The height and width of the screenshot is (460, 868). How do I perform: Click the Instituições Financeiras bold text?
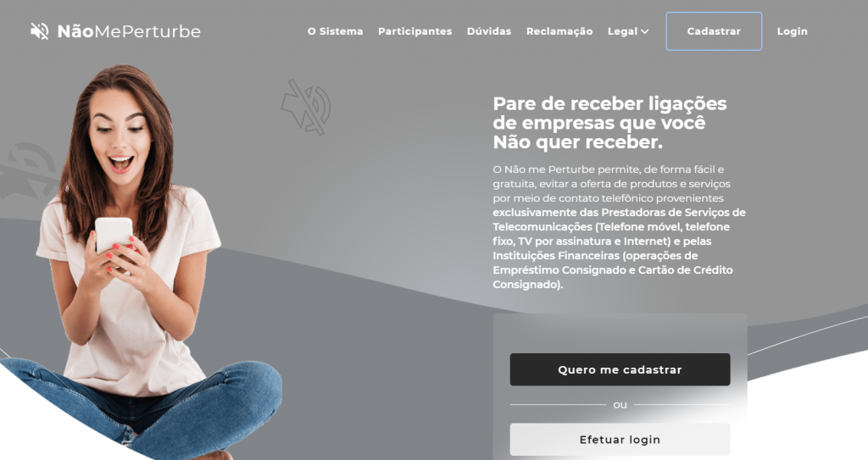coord(556,256)
